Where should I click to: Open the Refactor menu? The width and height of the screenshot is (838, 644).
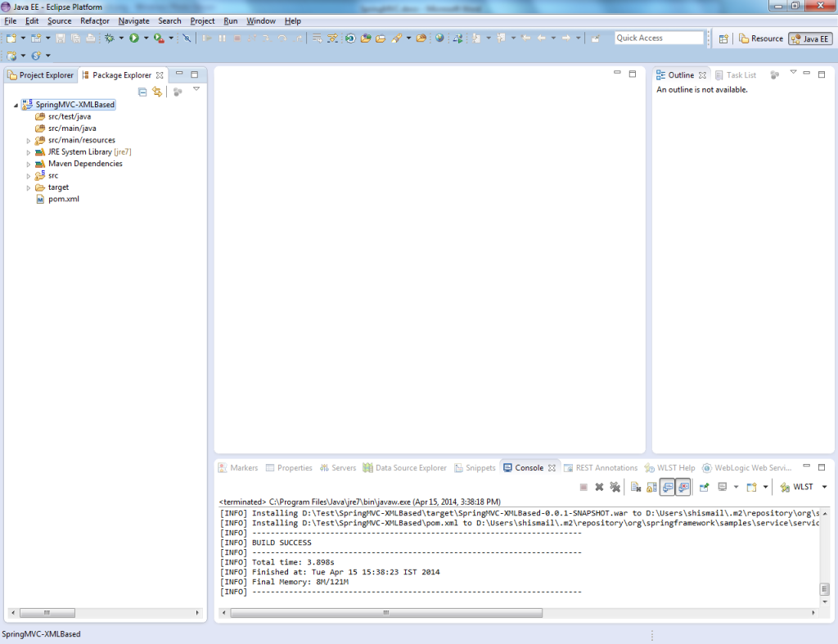pos(94,20)
